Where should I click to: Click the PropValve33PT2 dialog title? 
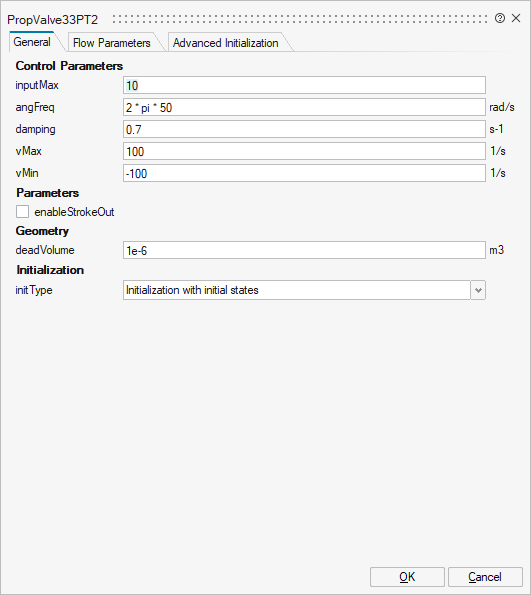pos(52,19)
